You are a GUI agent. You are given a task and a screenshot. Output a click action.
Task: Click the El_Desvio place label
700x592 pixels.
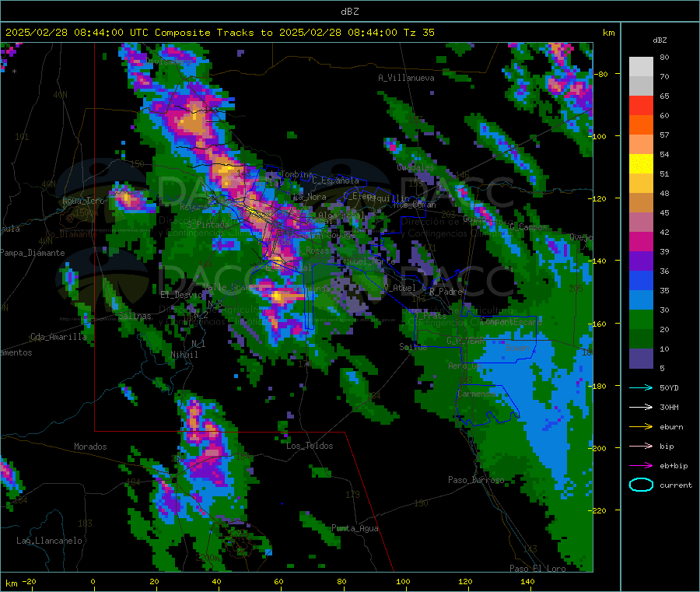[x=181, y=295]
